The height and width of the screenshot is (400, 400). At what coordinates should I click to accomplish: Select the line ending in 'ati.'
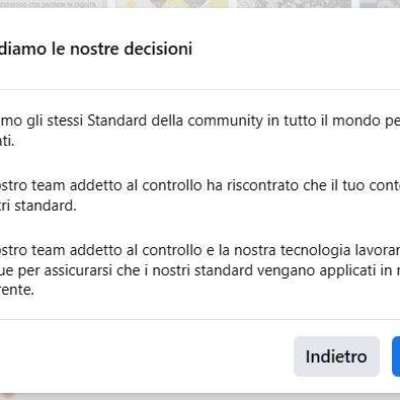tap(7, 141)
